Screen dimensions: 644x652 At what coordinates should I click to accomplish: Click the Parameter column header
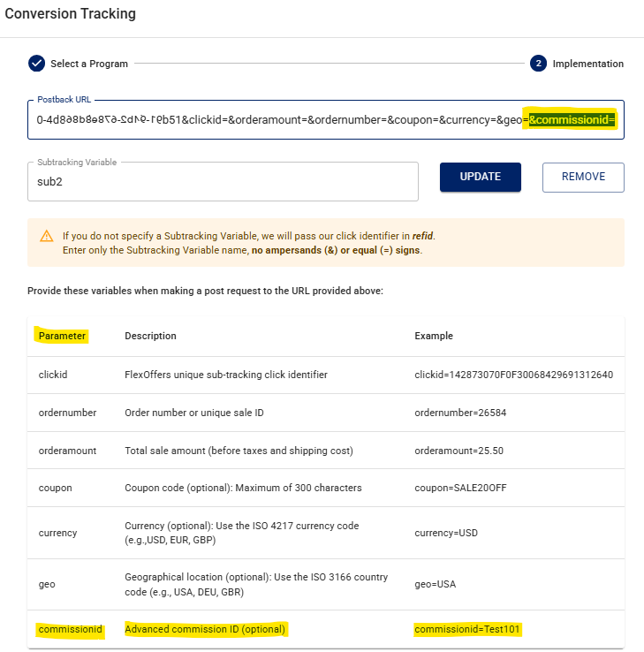(x=63, y=336)
